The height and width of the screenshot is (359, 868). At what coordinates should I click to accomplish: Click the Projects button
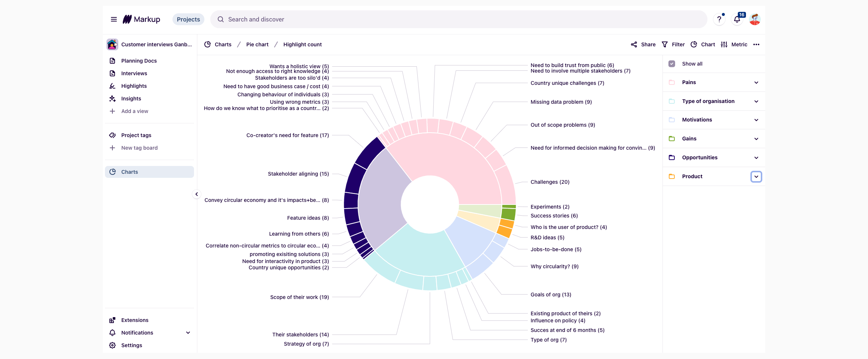tap(188, 19)
